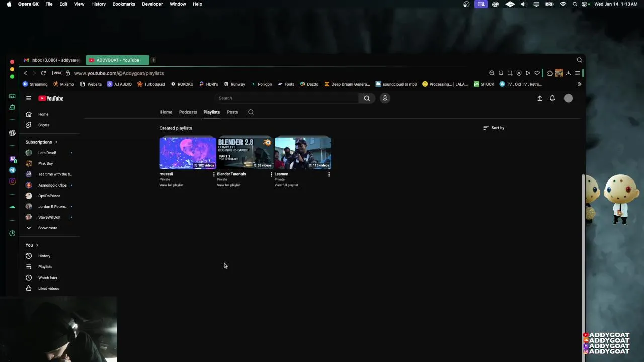The width and height of the screenshot is (644, 362).
Task: Open Opera easy setup menu icon
Action: pyautogui.click(x=577, y=73)
